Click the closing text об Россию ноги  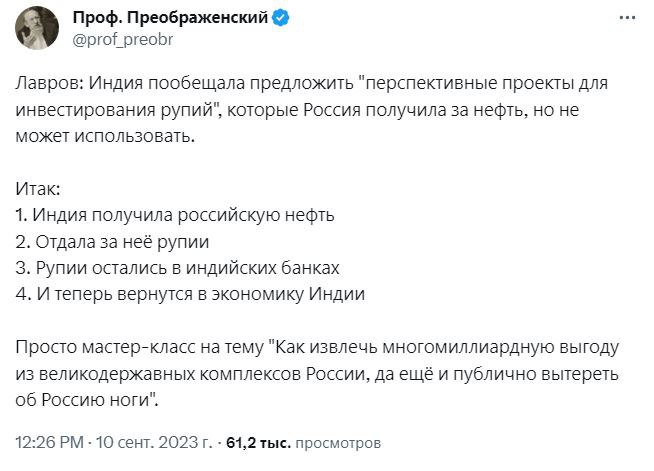[x=87, y=400]
